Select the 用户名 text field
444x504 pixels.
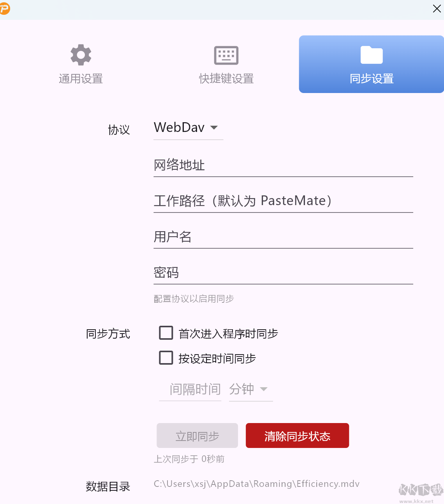click(x=283, y=237)
